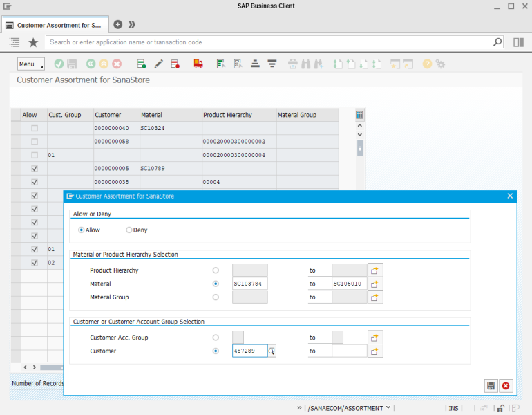Open multiple selection for Product Hierarchy
This screenshot has height=415, width=532.
pyautogui.click(x=375, y=270)
